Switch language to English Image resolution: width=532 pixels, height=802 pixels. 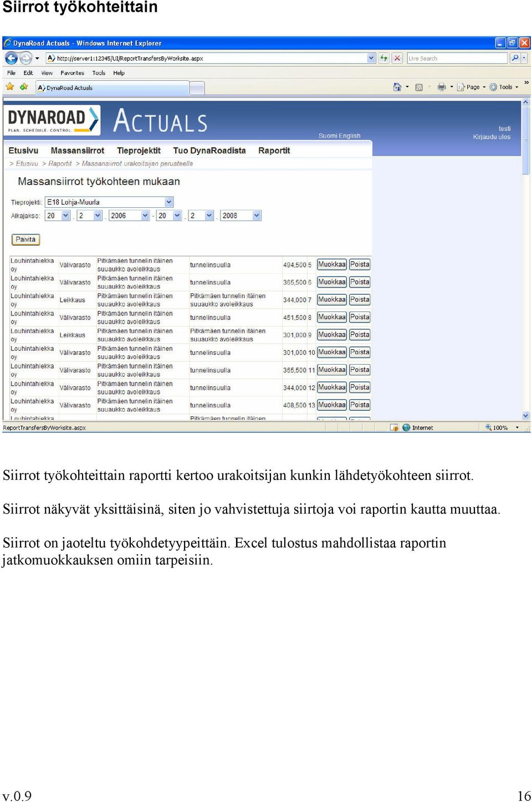point(350,136)
